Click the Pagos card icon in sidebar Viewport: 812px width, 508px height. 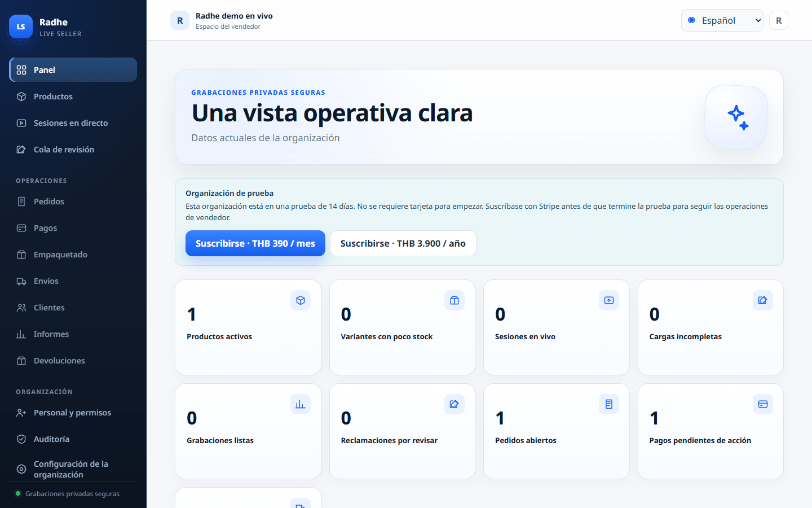point(21,228)
